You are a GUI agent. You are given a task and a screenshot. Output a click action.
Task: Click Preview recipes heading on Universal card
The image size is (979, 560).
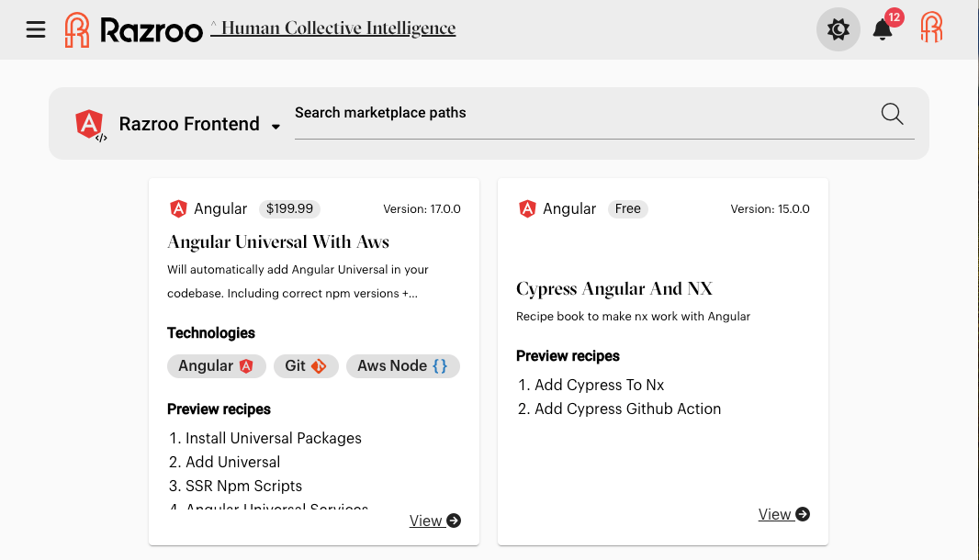[219, 409]
